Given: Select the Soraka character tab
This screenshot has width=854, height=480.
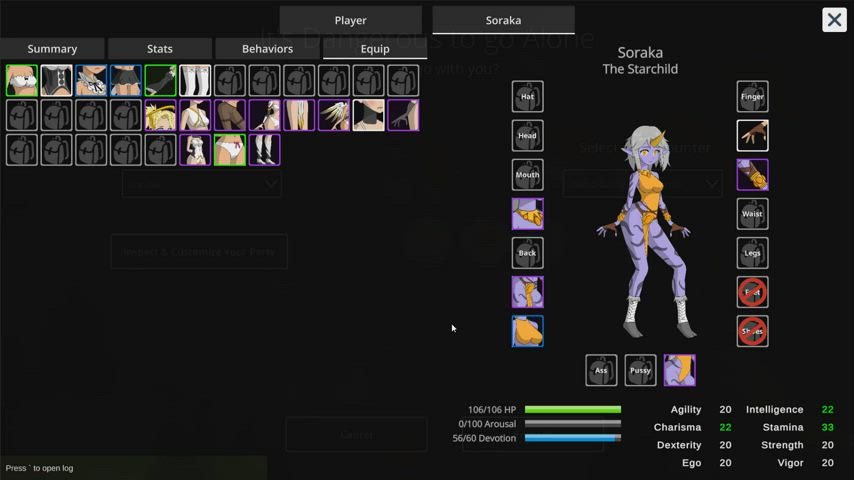Looking at the screenshot, I should click(x=503, y=20).
